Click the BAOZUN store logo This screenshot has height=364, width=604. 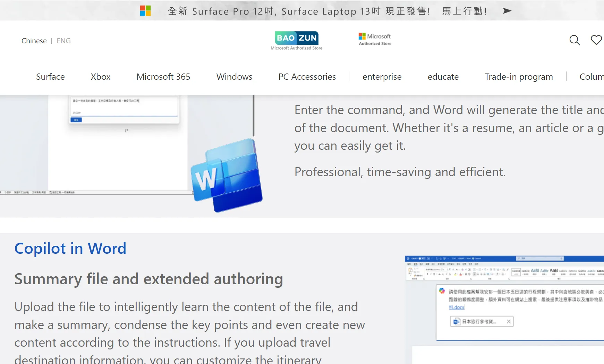[296, 41]
